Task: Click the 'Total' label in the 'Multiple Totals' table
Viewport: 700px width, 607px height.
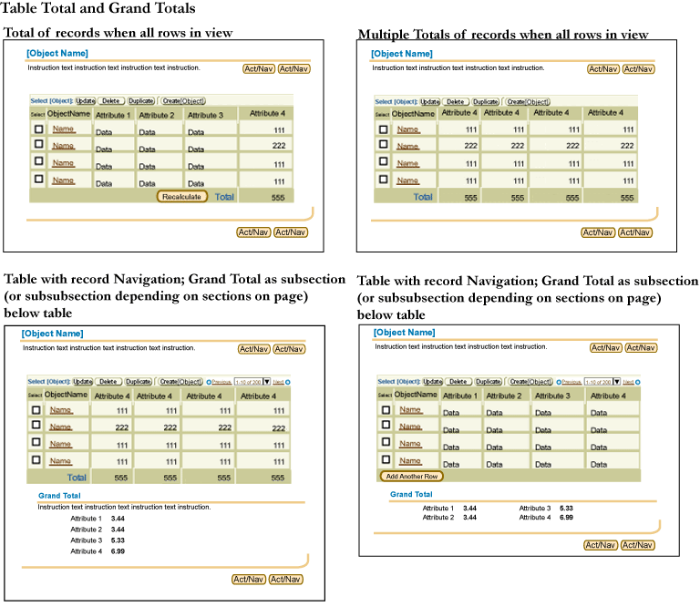Action: coord(423,197)
